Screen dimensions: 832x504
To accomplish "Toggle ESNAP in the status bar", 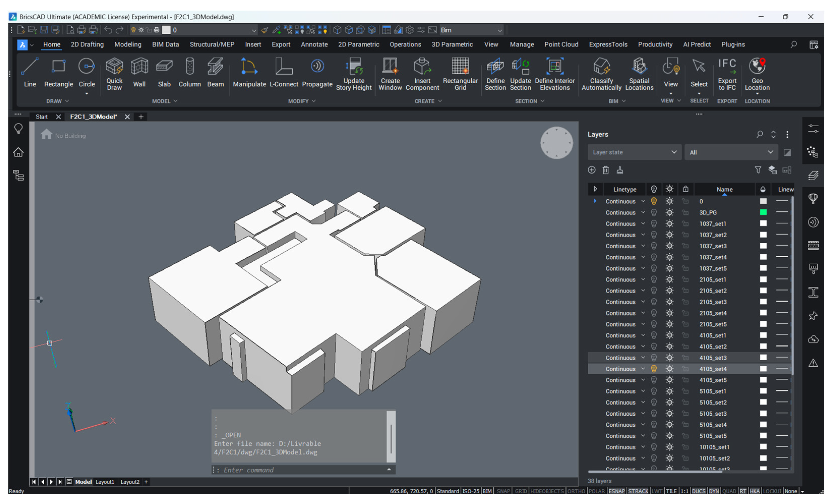I will point(617,491).
